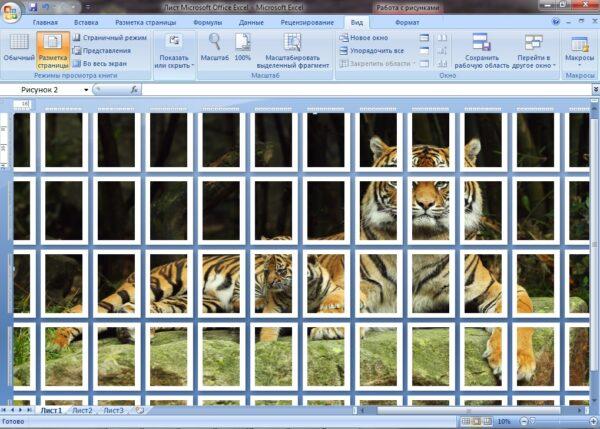Expand the Макросы dropdown
The image size is (600, 429).
pos(579,50)
